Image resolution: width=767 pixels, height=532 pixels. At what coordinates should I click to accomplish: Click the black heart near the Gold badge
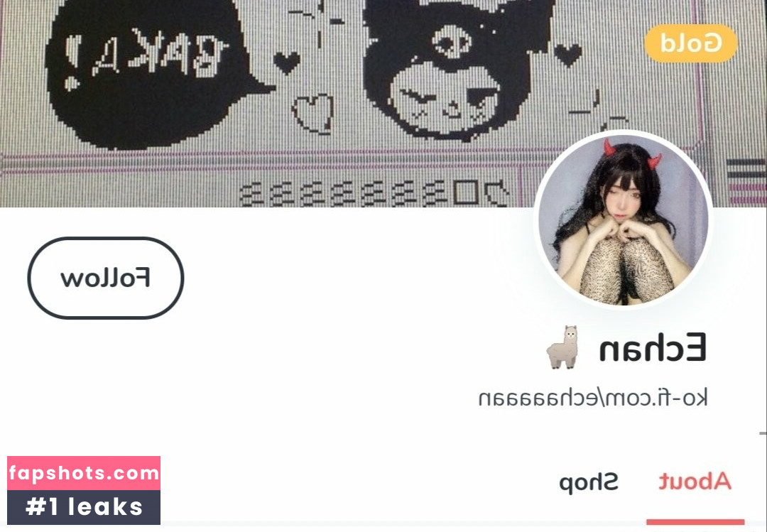point(568,54)
